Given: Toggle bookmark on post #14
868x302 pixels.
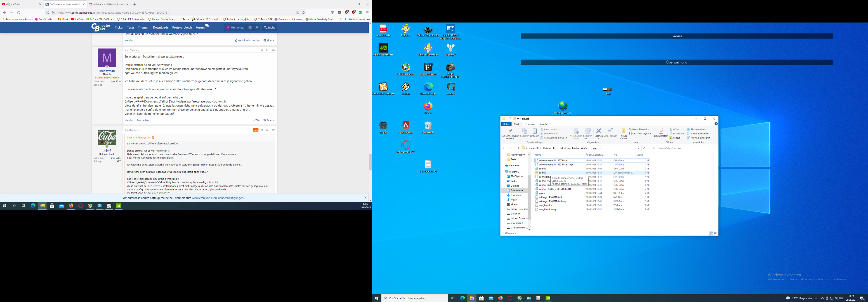Looking at the screenshot, I should point(267,50).
